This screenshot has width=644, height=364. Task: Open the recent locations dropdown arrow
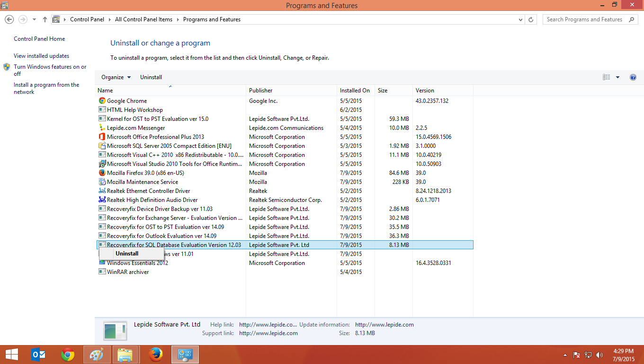pos(34,19)
